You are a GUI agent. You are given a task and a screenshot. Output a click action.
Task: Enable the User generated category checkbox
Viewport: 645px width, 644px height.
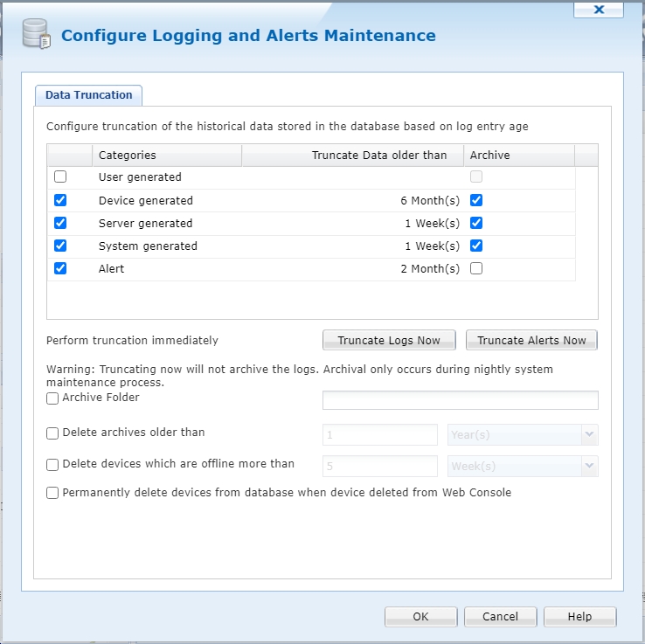[x=60, y=177]
